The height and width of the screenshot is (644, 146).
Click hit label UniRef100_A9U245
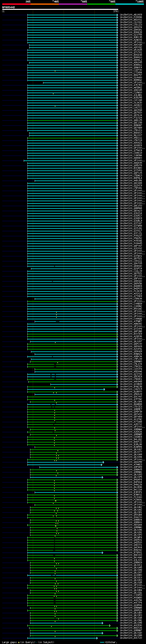[x=131, y=63]
